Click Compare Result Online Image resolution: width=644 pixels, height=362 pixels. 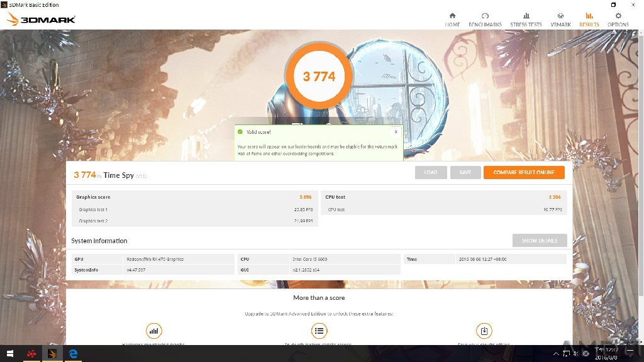click(x=524, y=172)
